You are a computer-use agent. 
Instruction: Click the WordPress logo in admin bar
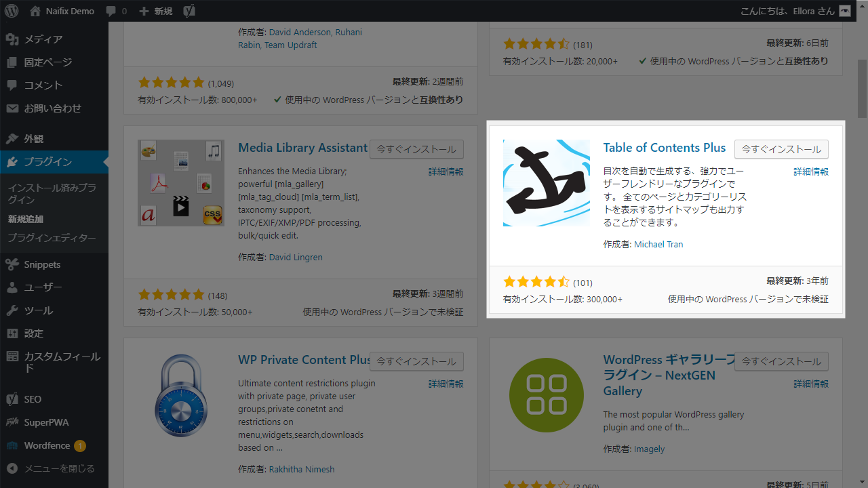pyautogui.click(x=12, y=11)
